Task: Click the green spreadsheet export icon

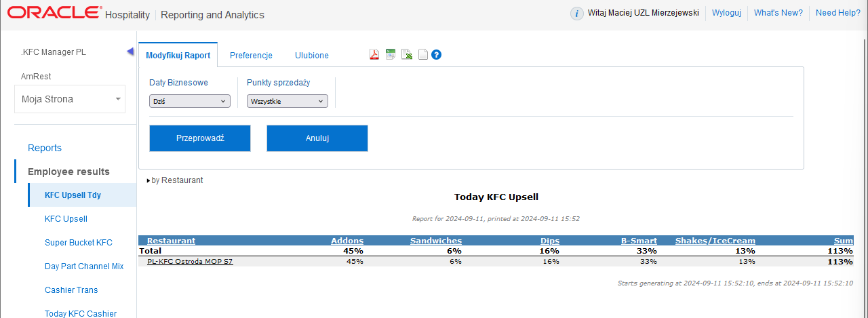Action: coord(391,55)
